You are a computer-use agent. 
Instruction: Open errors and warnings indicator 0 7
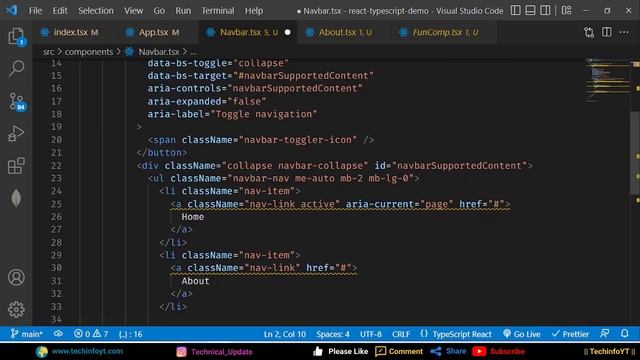click(91, 334)
